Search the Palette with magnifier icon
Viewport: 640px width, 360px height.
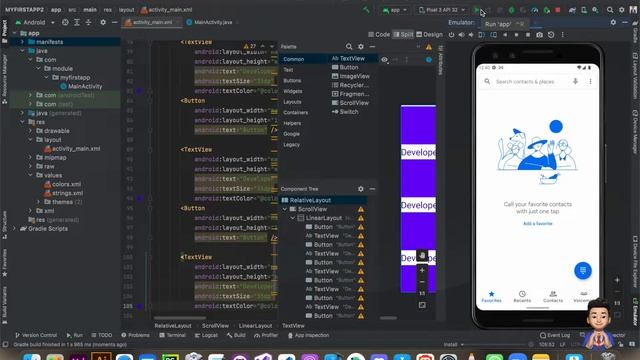click(x=349, y=47)
